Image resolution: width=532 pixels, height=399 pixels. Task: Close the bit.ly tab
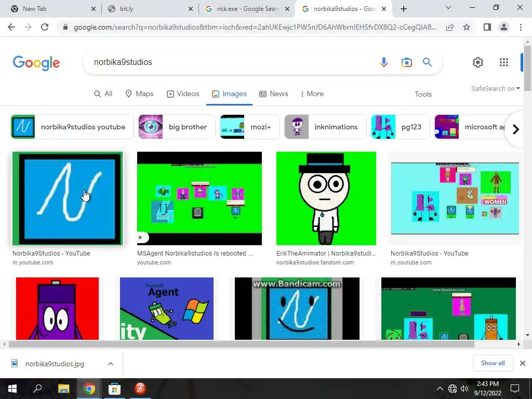tap(191, 9)
